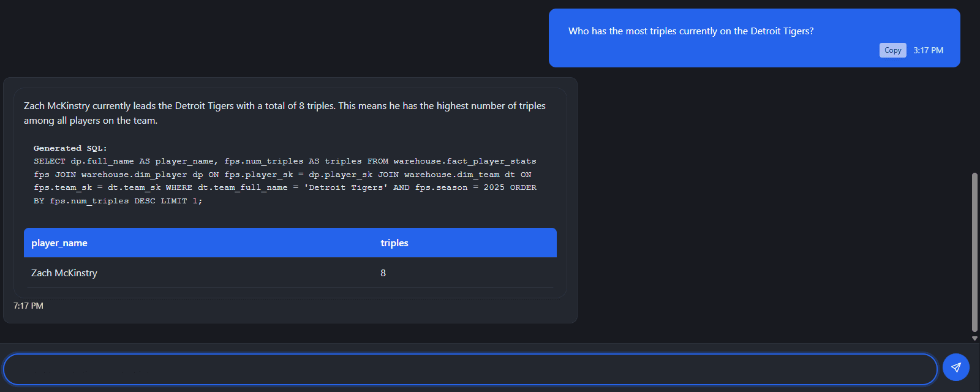The height and width of the screenshot is (392, 980).
Task: Focus the chat message input box
Action: 470,369
